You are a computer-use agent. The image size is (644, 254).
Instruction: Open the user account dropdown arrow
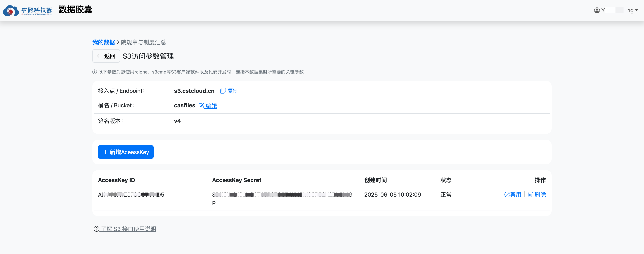637,10
